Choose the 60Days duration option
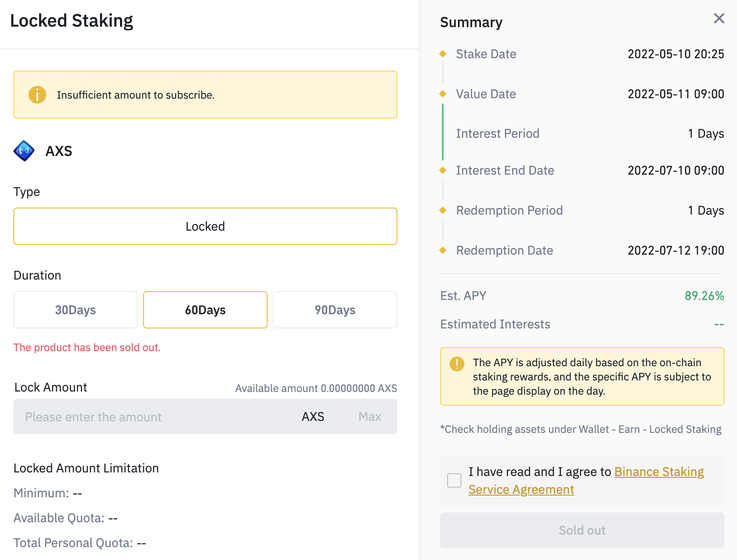 pyautogui.click(x=205, y=310)
